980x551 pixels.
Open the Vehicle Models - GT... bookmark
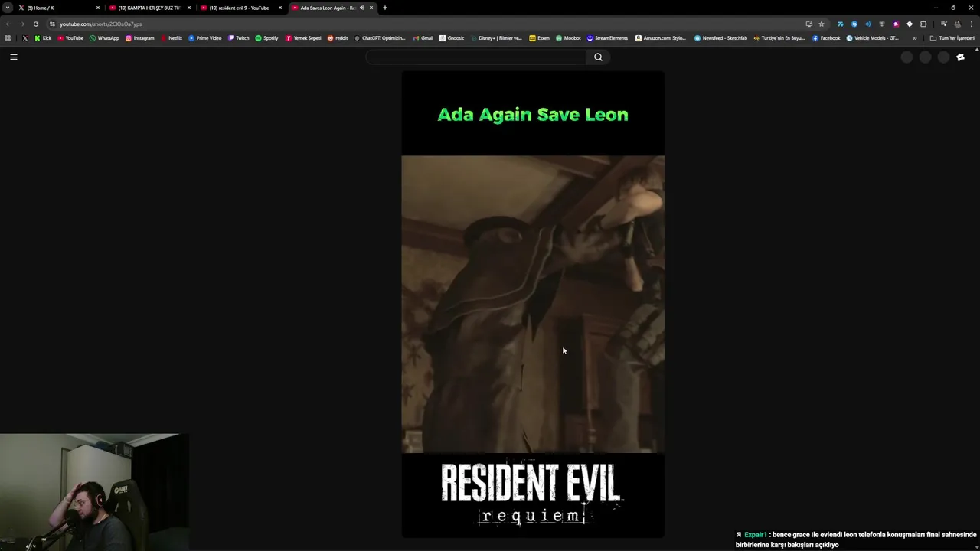tap(873, 37)
